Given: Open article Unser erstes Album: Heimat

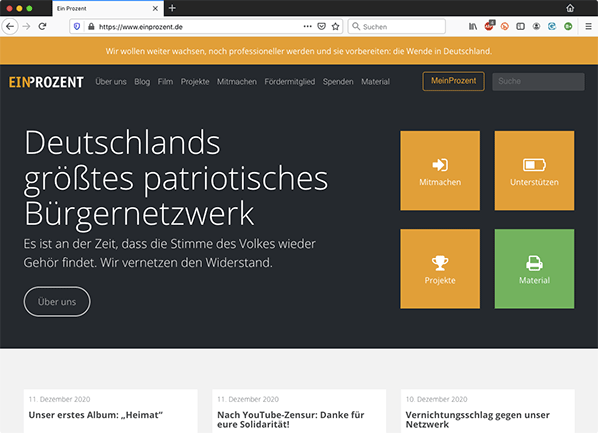Looking at the screenshot, I should click(96, 415).
